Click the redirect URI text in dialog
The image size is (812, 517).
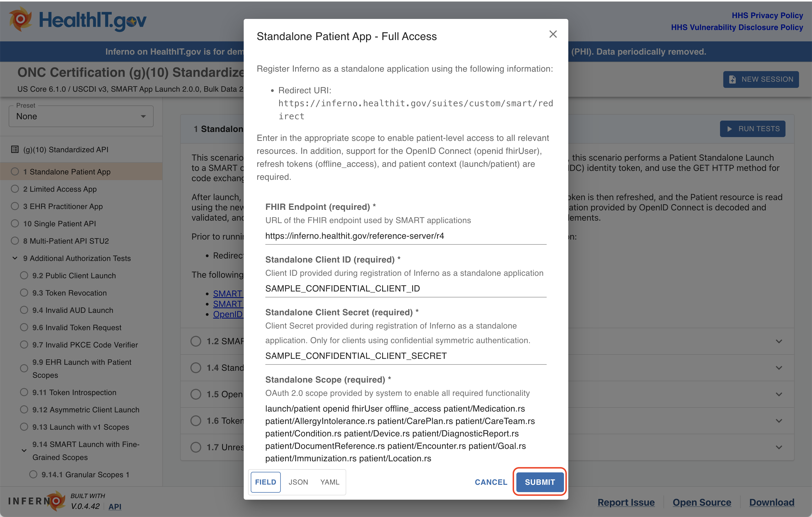(x=415, y=110)
